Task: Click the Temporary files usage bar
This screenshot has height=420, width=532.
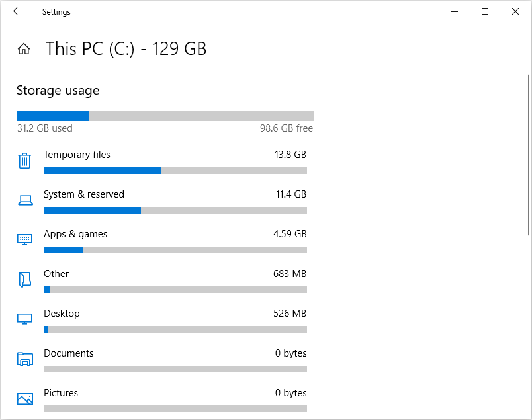Action: 175,171
